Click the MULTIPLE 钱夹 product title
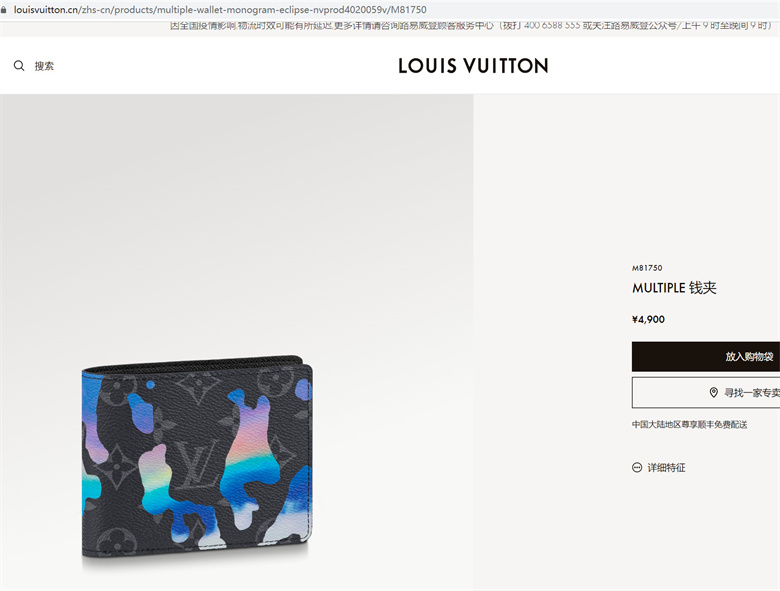This screenshot has width=780, height=591. (674, 288)
